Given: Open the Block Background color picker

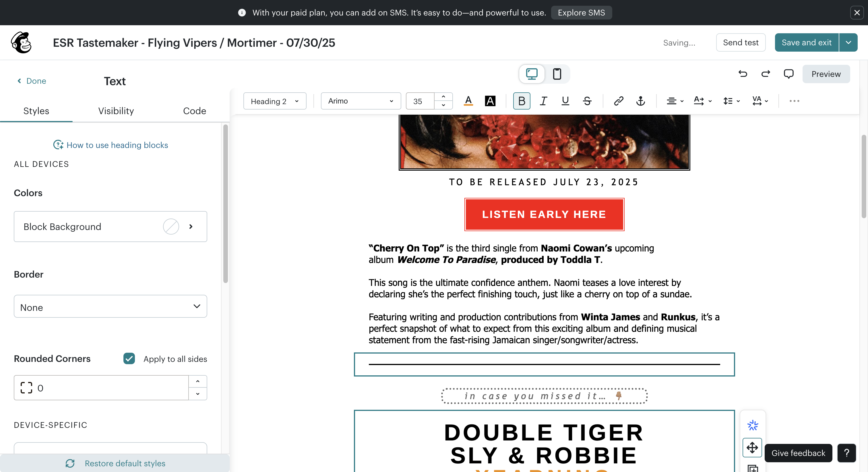Looking at the screenshot, I should [x=171, y=227].
